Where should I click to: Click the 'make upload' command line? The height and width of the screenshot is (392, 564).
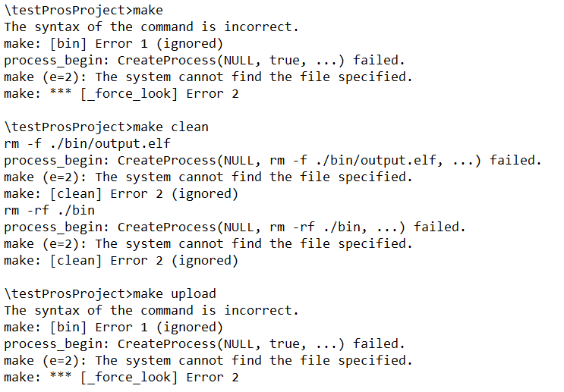pyautogui.click(x=110, y=293)
